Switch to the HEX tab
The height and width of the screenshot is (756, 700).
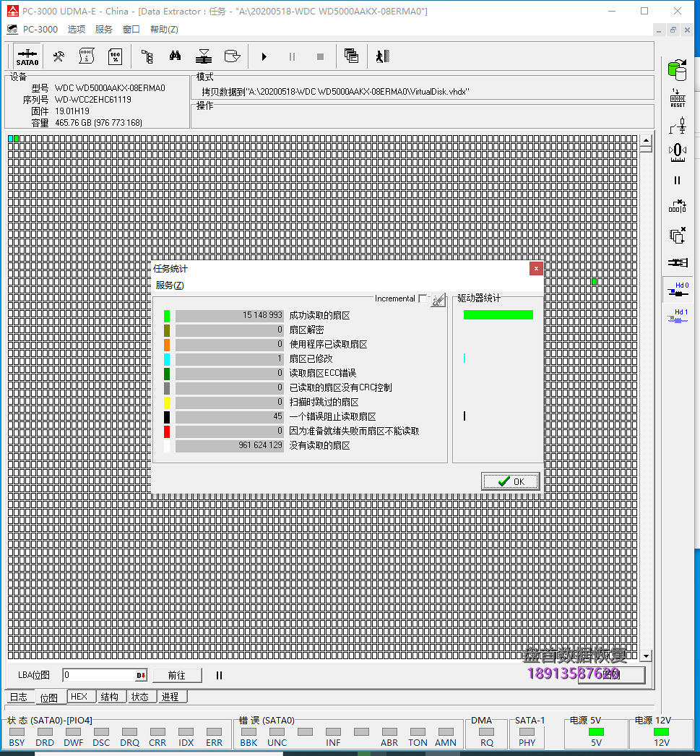coord(79,697)
